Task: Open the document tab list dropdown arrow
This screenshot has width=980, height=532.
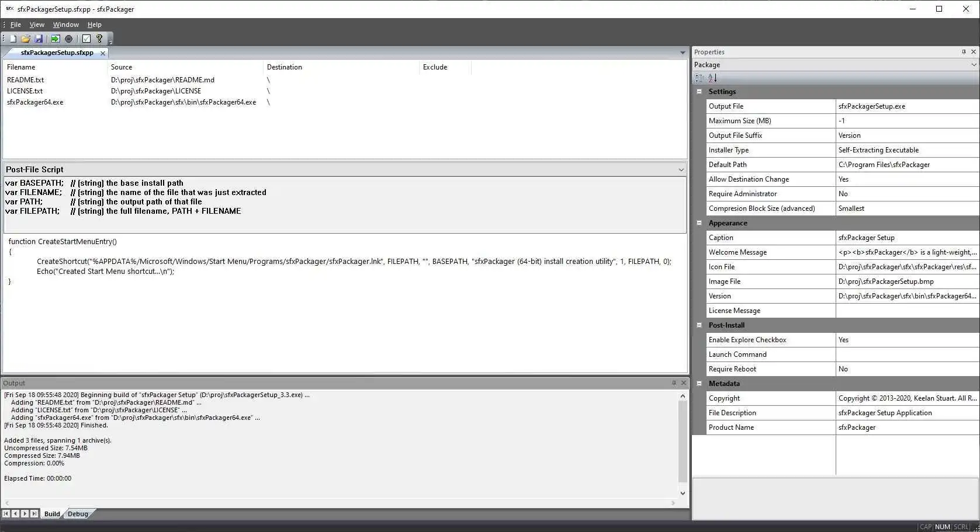Action: [x=682, y=53]
